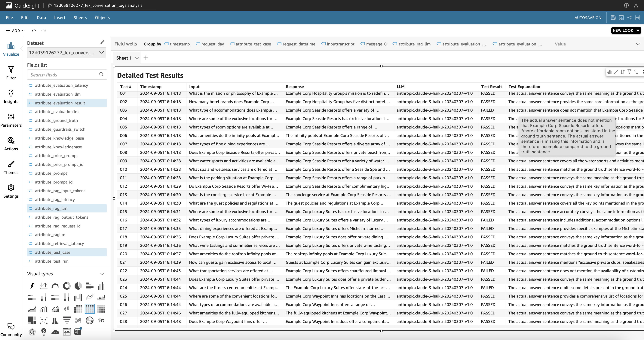Viewport: 644px width, 340px height.
Task: Maximize the Detailed Test Results visual
Action: click(x=616, y=72)
